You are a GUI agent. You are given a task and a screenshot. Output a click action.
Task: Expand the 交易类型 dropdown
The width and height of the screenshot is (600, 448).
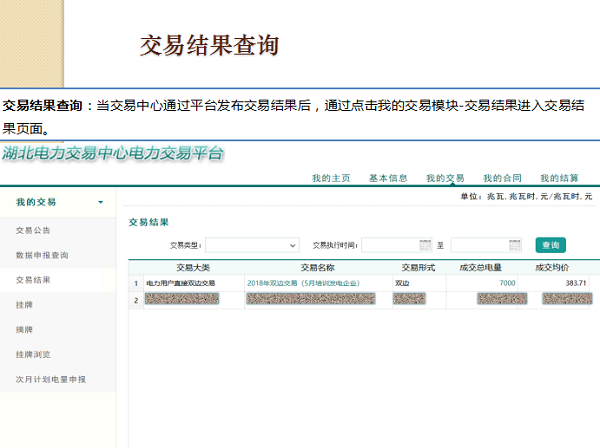[292, 245]
